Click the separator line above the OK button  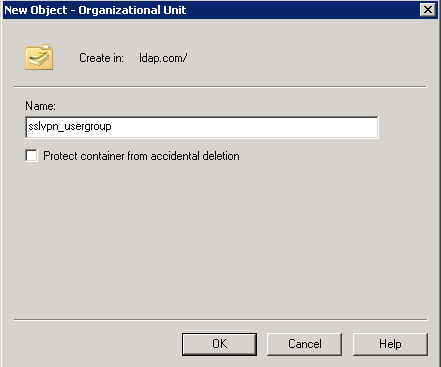tap(220, 320)
